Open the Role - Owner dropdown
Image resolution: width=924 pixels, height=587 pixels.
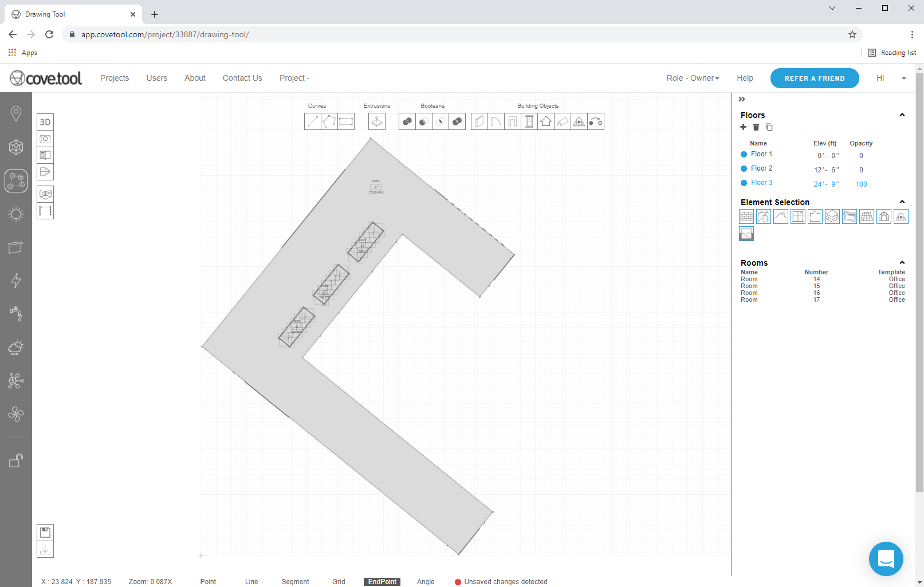(692, 78)
